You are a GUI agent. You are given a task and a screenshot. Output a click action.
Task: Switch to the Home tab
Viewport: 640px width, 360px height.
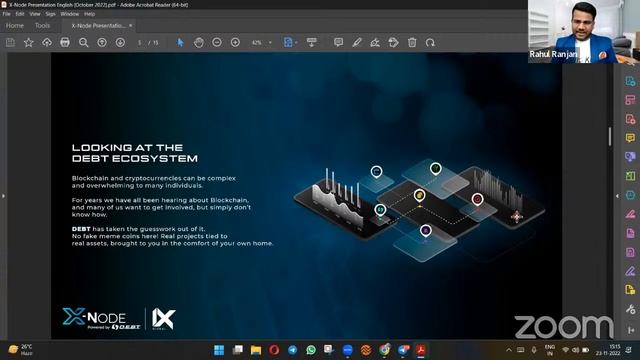tap(15, 26)
